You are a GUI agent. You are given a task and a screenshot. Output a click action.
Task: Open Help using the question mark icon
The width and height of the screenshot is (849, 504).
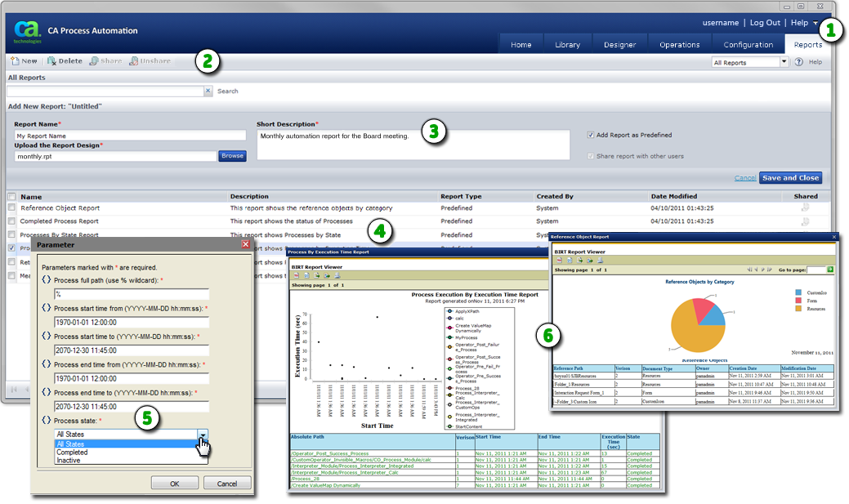(798, 61)
